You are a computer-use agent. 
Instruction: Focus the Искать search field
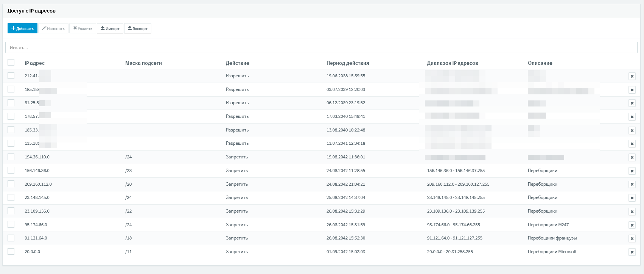(x=321, y=47)
